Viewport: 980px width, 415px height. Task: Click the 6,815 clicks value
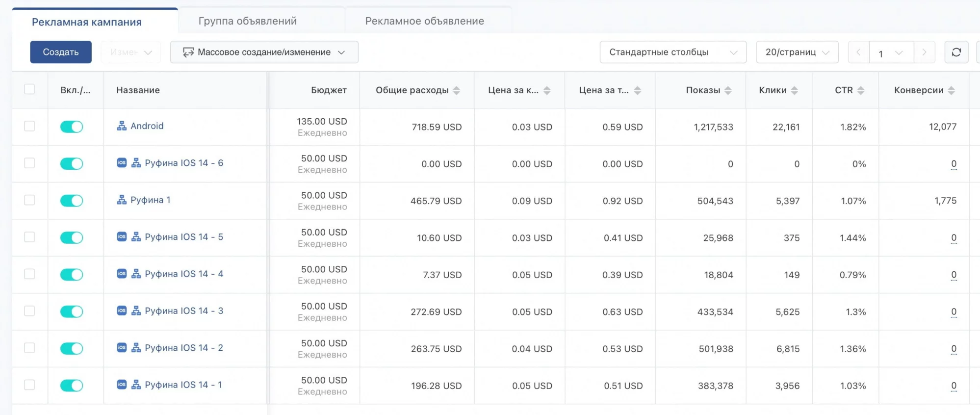pos(788,349)
